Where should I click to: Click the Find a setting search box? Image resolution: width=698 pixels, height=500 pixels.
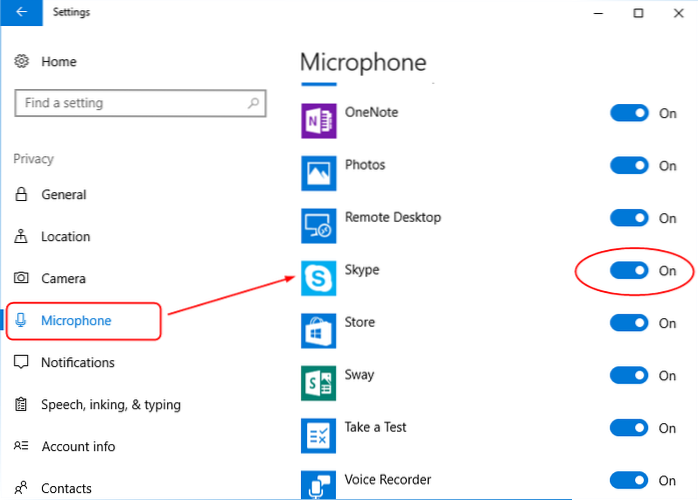140,103
